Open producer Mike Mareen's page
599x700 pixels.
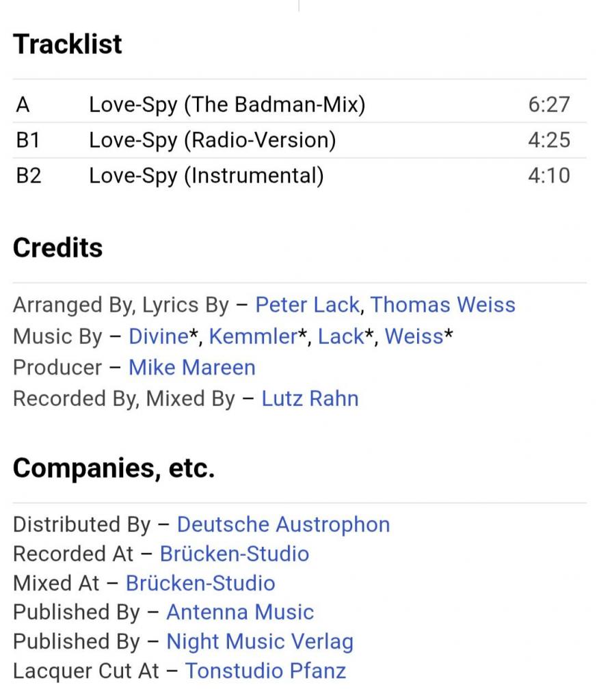[191, 368]
